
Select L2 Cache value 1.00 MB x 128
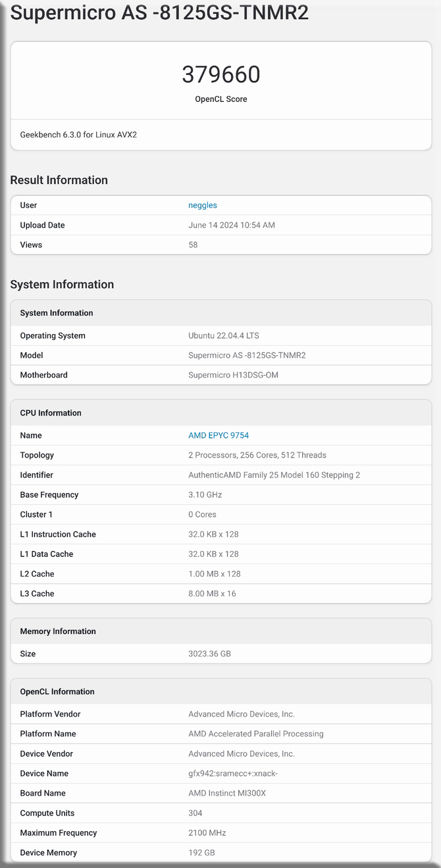pos(215,573)
